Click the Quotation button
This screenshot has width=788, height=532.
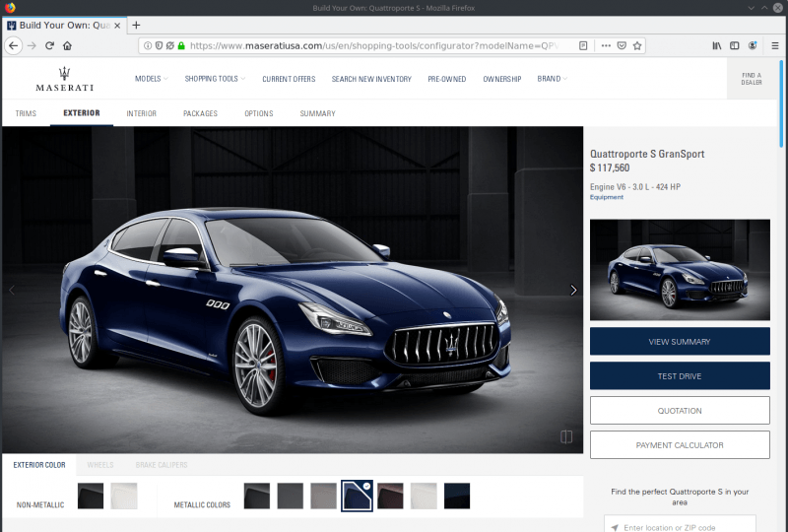point(680,410)
